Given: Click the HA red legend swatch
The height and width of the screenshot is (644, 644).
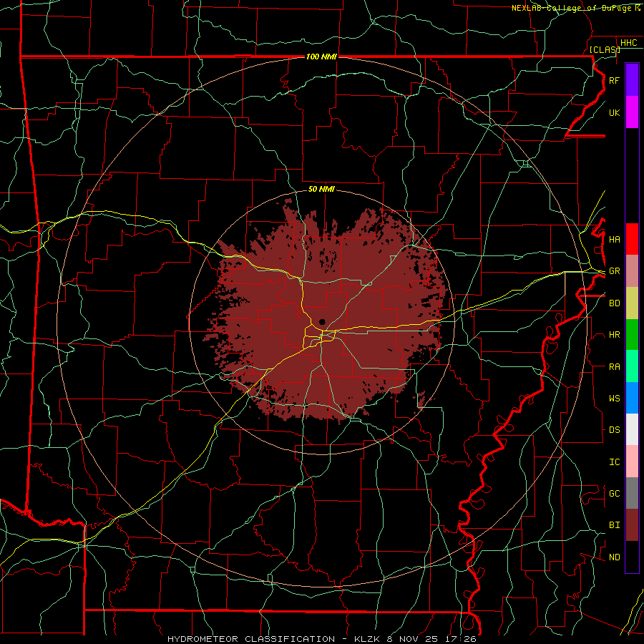Looking at the screenshot, I should click(x=632, y=239).
